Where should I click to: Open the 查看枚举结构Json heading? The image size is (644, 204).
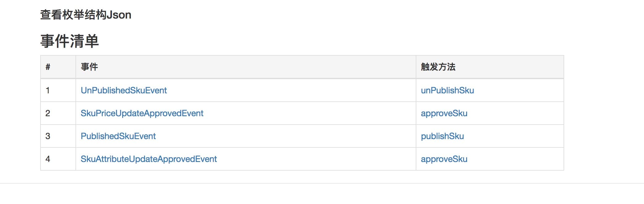(86, 15)
